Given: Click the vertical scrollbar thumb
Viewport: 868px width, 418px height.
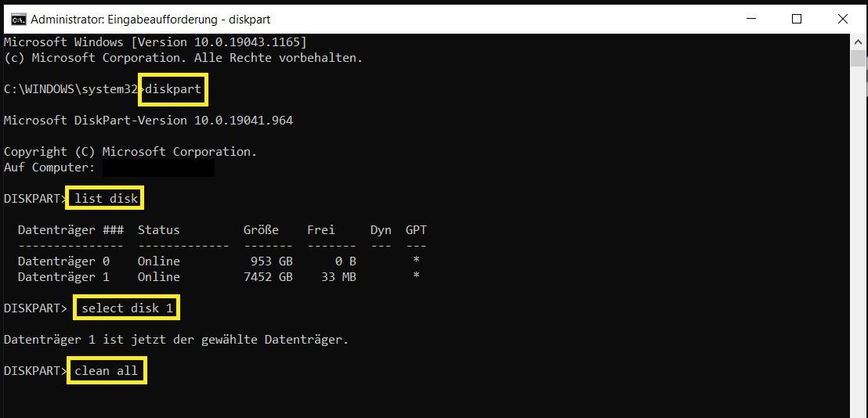Looking at the screenshot, I should pyautogui.click(x=859, y=59).
